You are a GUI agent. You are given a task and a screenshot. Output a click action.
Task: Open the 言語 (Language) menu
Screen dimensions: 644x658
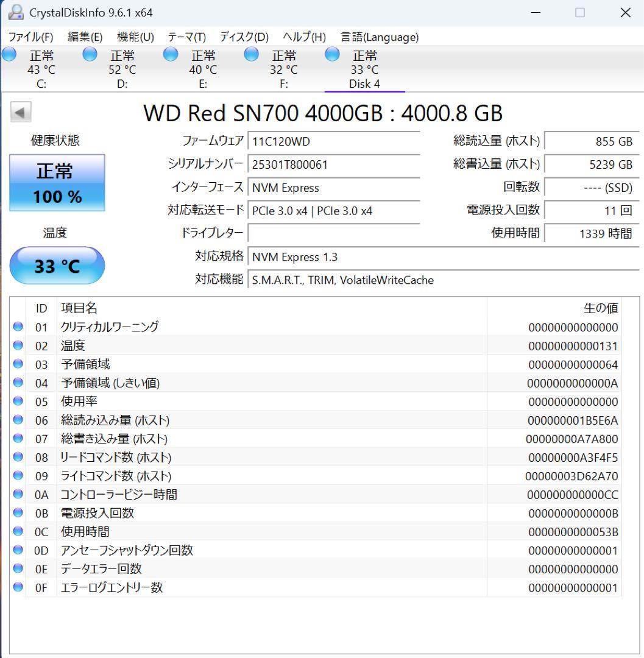click(x=379, y=37)
